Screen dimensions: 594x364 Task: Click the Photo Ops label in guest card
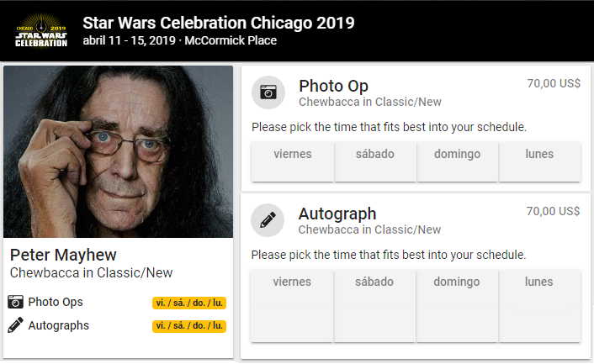pos(56,302)
